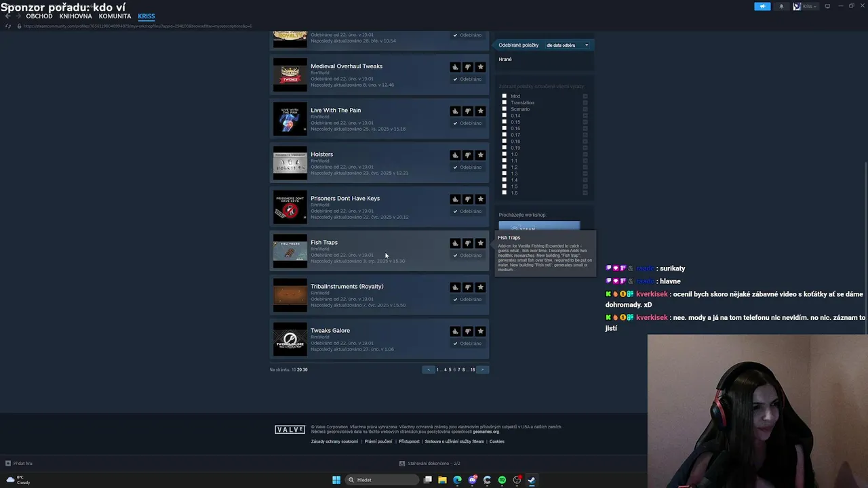
Task: Tick the 1.0 version checkbox
Action: coord(505,154)
